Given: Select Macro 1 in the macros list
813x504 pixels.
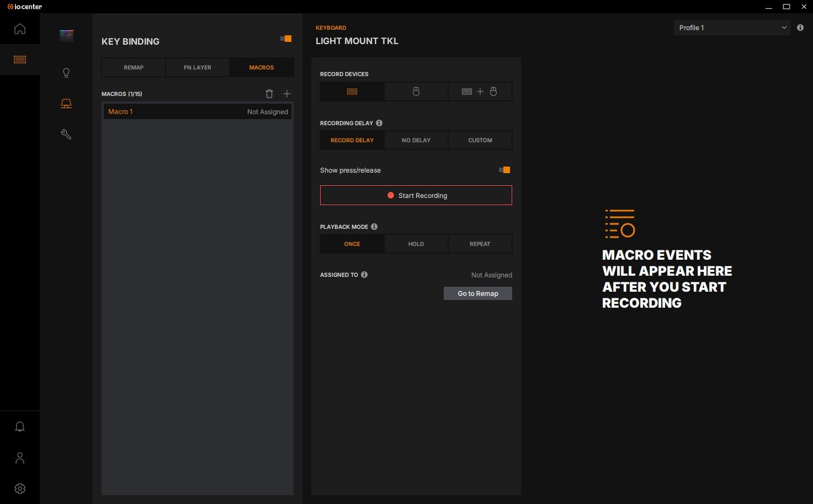Looking at the screenshot, I should click(x=198, y=111).
